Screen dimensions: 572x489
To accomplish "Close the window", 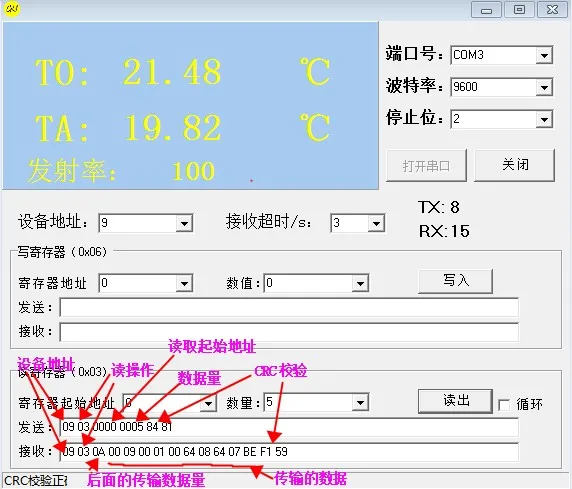I will 552,9.
